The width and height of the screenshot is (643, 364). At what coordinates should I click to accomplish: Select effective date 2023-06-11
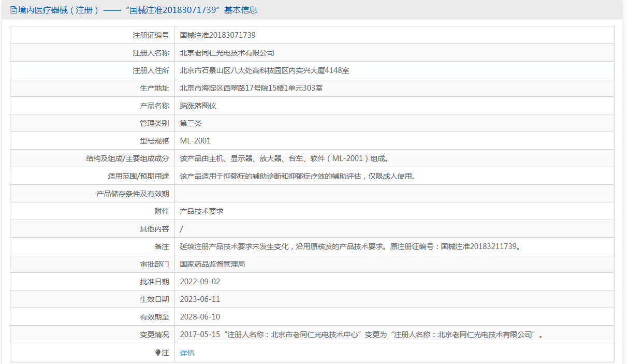200,299
